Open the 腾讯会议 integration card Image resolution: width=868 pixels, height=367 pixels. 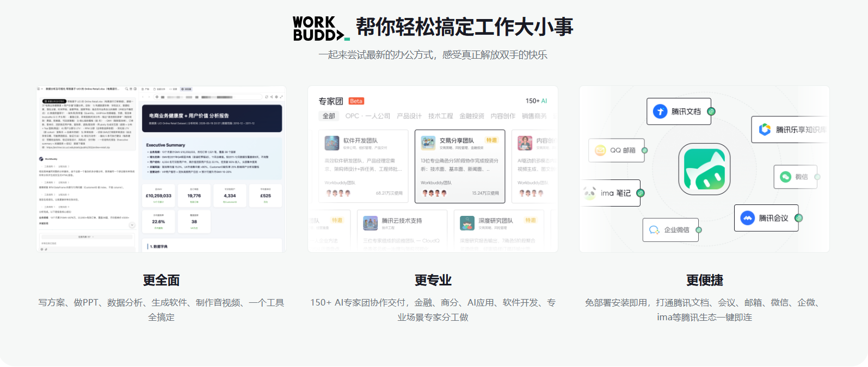tap(766, 218)
